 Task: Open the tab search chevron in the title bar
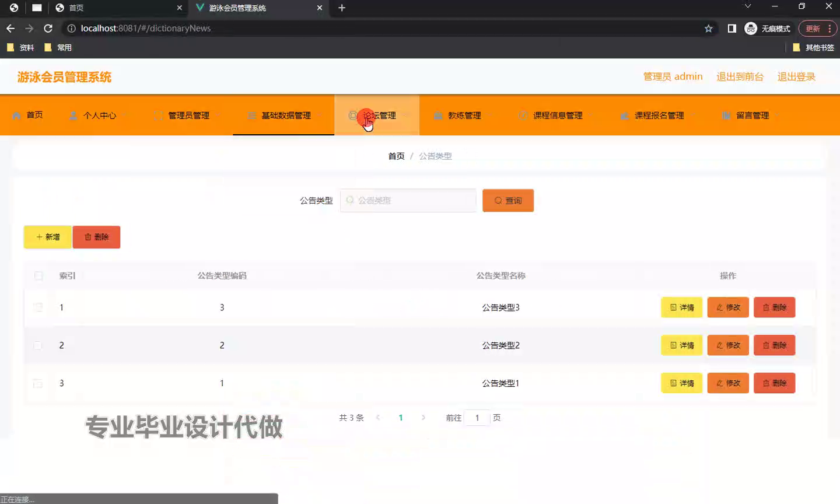tap(748, 6)
